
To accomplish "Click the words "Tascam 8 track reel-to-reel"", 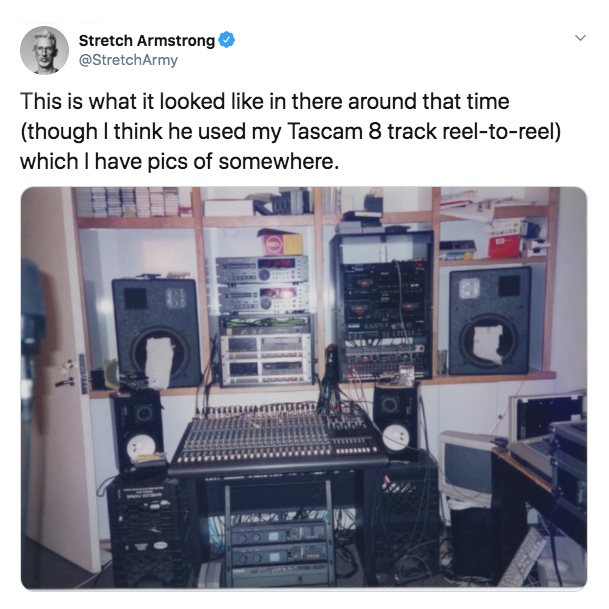I will point(424,131).
